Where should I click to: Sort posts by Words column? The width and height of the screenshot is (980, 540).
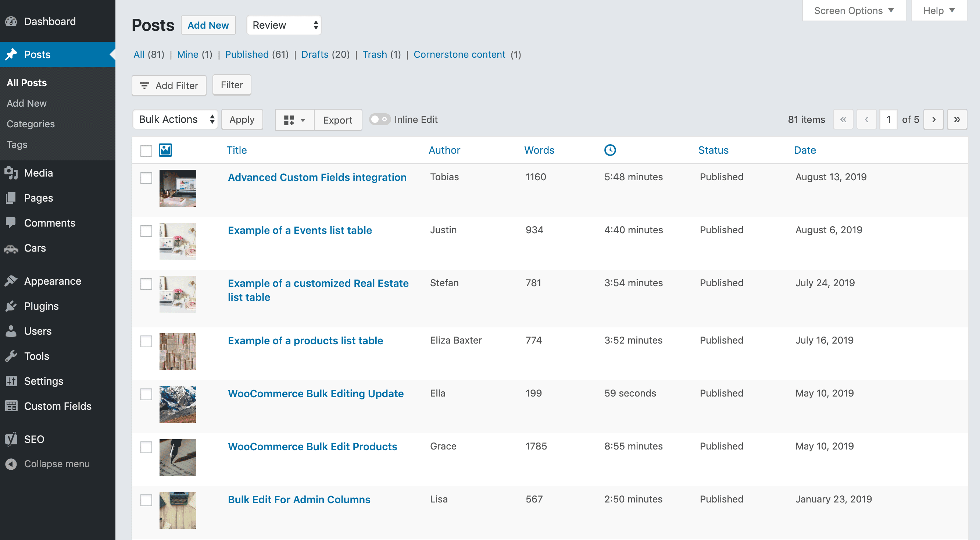pos(539,150)
